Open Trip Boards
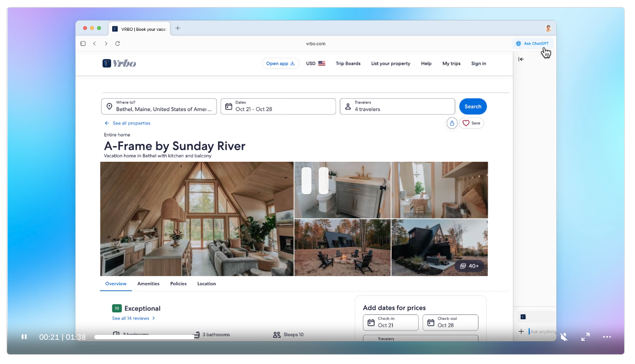The width and height of the screenshot is (635, 364). tap(348, 64)
